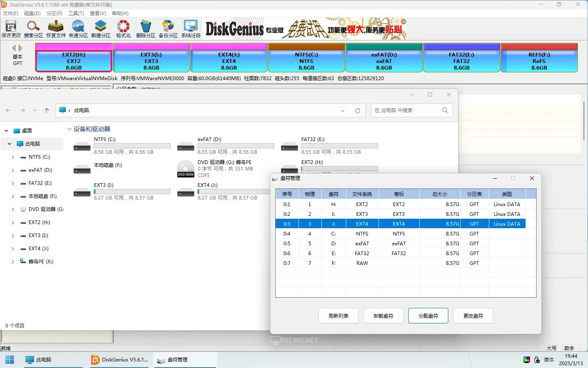The image size is (588, 368).
Task: Go forward in the Explorer window
Action: [22, 110]
